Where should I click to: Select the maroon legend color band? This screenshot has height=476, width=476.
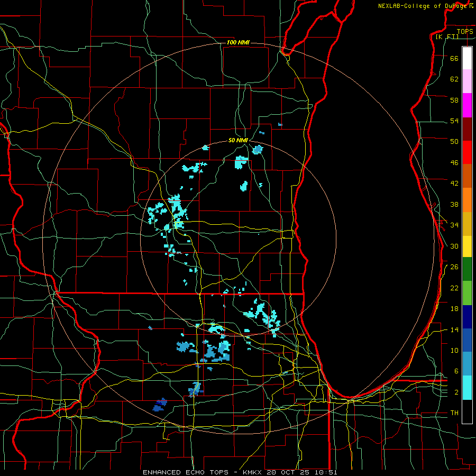click(467, 129)
